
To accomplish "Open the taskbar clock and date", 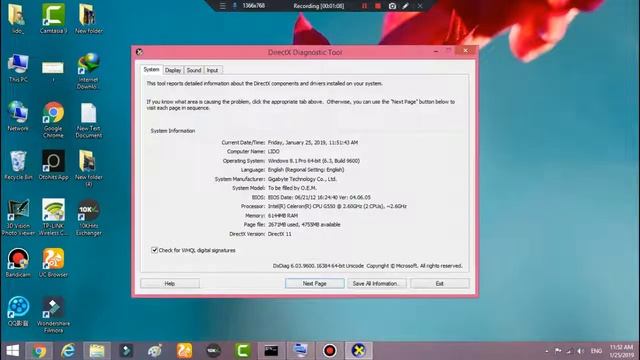I will pos(621,351).
